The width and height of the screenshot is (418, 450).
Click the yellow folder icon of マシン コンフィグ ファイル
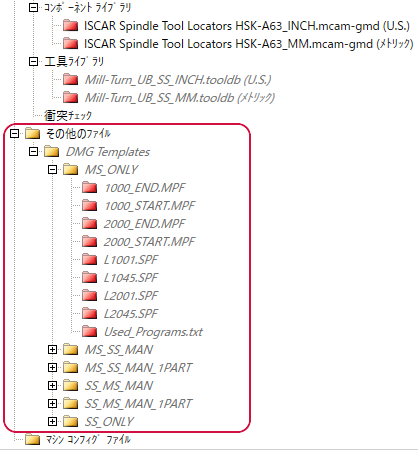click(32, 440)
